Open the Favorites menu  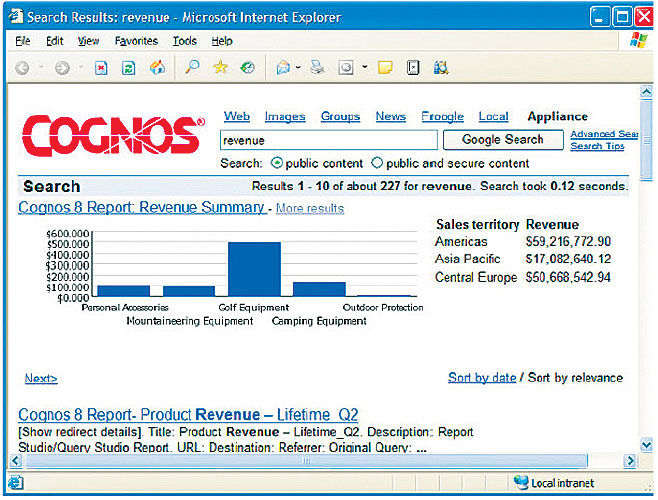coord(136,41)
